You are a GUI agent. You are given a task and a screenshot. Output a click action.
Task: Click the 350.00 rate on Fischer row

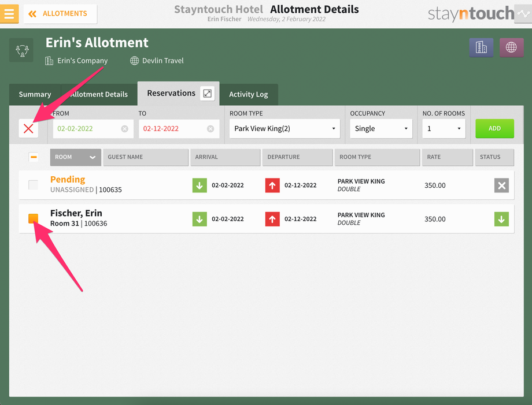pyautogui.click(x=435, y=220)
